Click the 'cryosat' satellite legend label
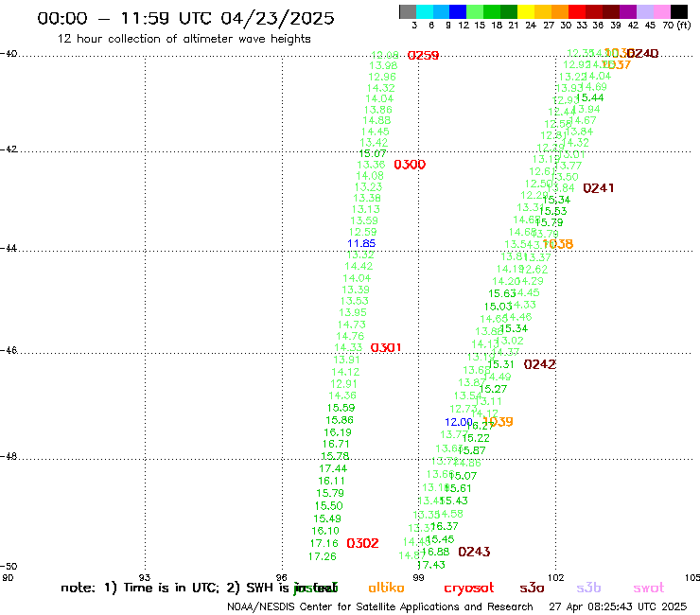 pos(469,589)
